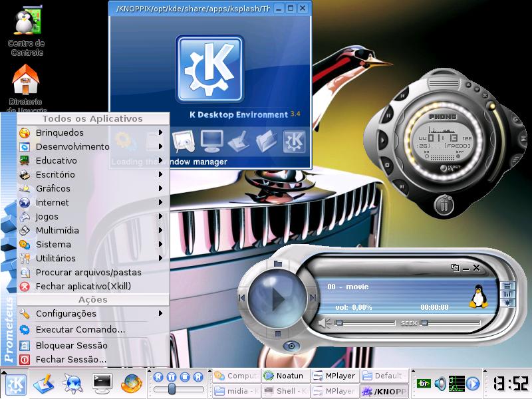Click the br keyboard layout tray icon
This screenshot has width=532, height=399.
424,384
